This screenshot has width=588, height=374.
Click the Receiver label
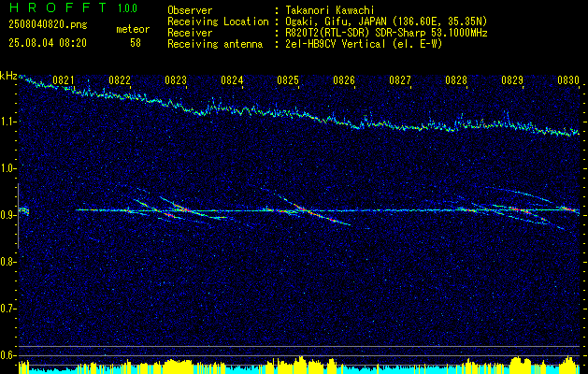[x=190, y=33]
